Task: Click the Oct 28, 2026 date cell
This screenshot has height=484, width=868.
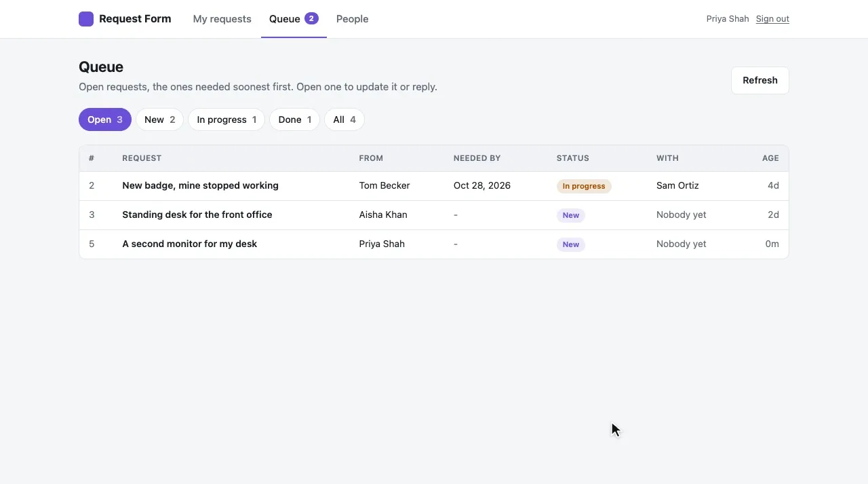Action: tap(482, 185)
